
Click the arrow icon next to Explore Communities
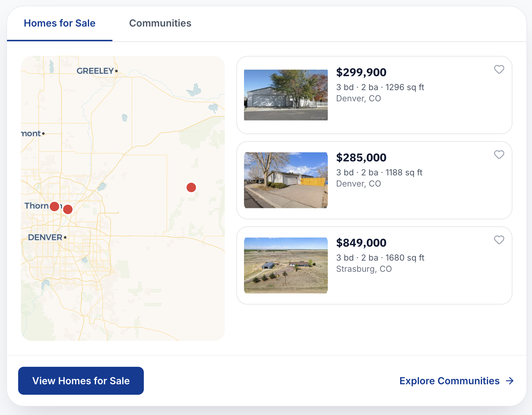(x=510, y=381)
